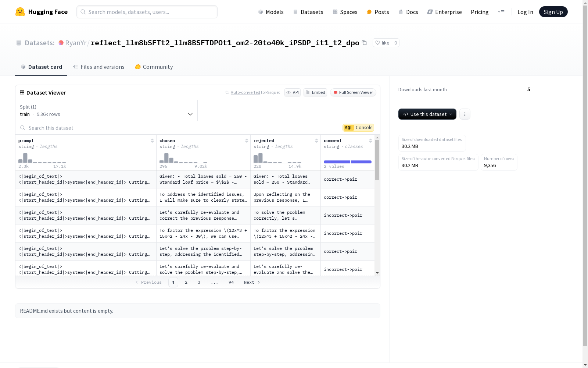
Task: Switch to the Community tab
Action: (154, 67)
